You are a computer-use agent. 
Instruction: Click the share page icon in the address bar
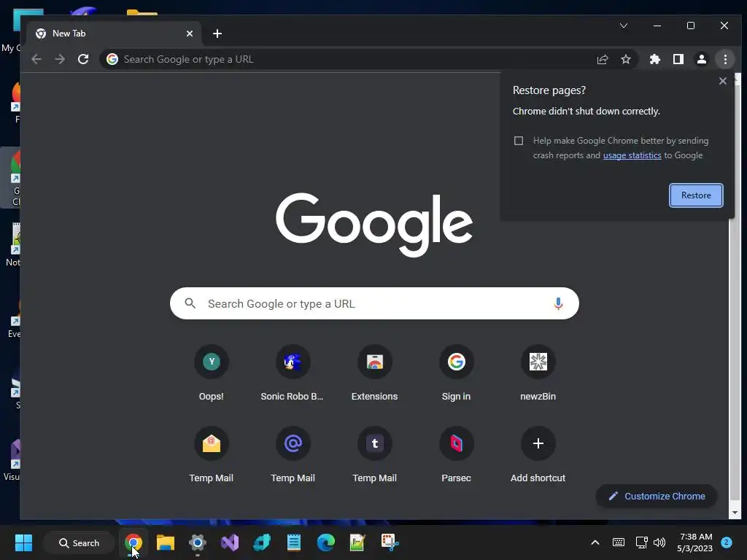click(x=603, y=59)
